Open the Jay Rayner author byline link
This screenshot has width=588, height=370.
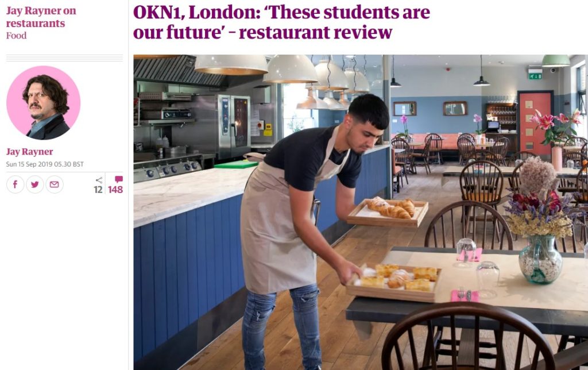click(x=29, y=152)
